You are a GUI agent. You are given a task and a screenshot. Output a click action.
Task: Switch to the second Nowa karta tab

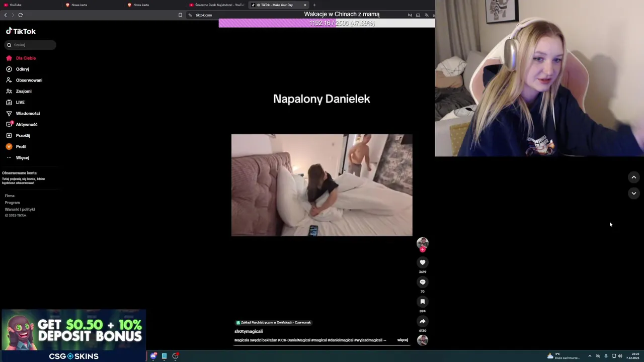[x=154, y=5]
